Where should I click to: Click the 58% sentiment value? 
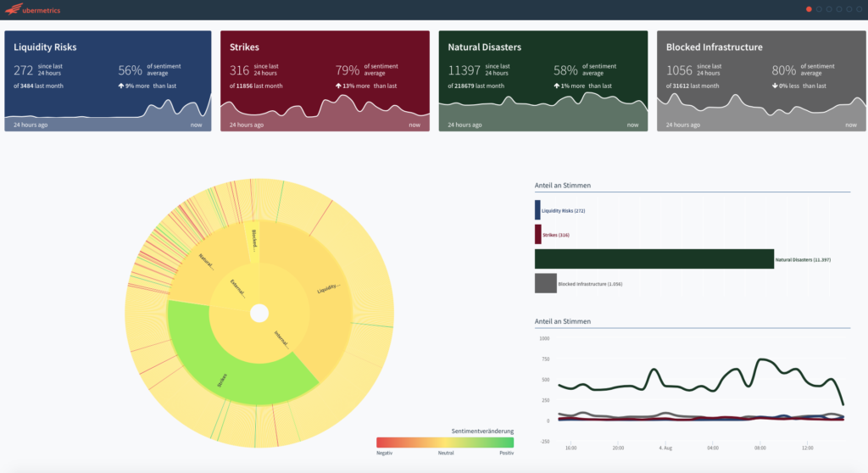click(x=565, y=70)
